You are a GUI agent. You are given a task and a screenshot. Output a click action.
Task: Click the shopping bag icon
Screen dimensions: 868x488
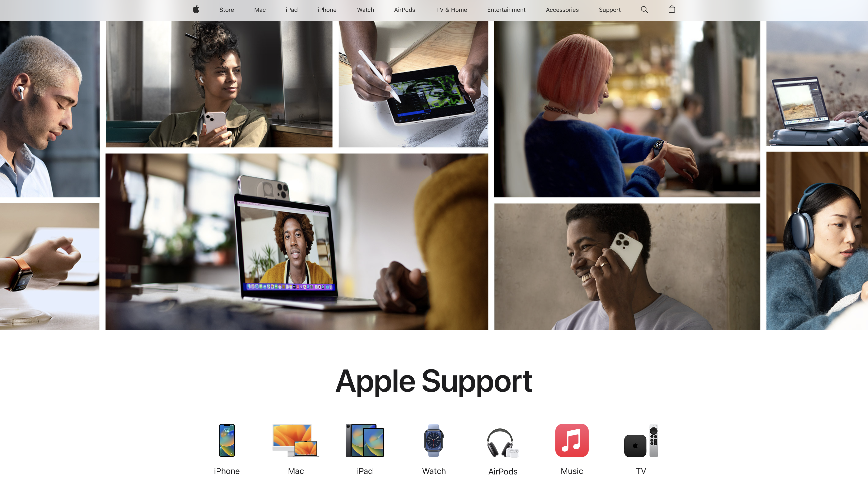pos(672,10)
